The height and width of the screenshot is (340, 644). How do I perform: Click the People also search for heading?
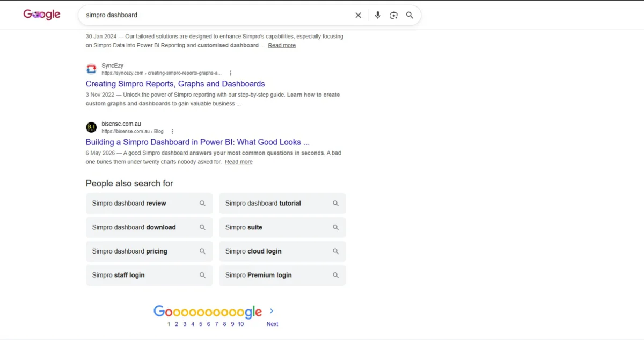point(129,184)
